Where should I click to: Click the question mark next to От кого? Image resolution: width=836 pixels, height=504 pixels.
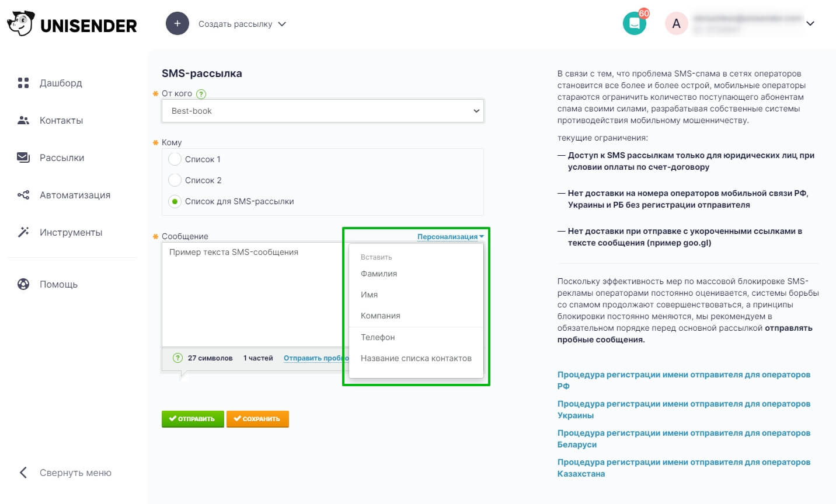pos(201,94)
